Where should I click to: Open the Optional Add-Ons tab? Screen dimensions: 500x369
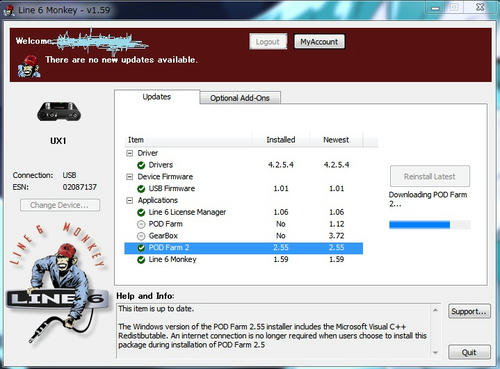click(240, 98)
